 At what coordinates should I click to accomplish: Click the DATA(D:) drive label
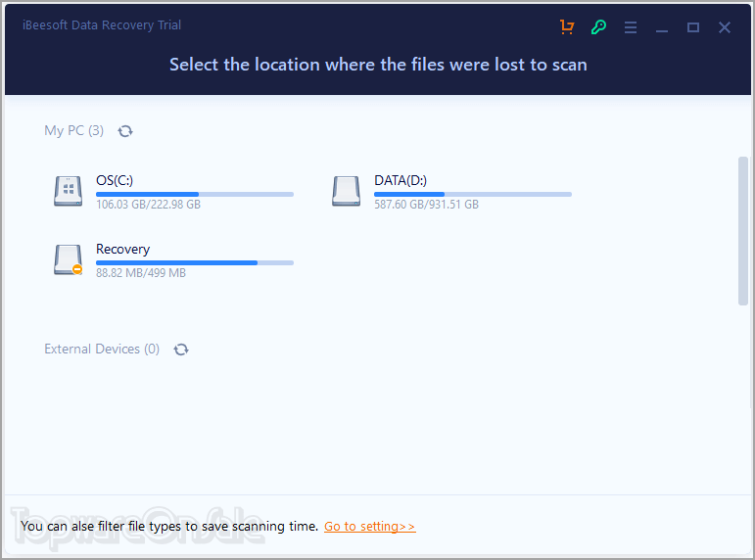[x=401, y=180]
